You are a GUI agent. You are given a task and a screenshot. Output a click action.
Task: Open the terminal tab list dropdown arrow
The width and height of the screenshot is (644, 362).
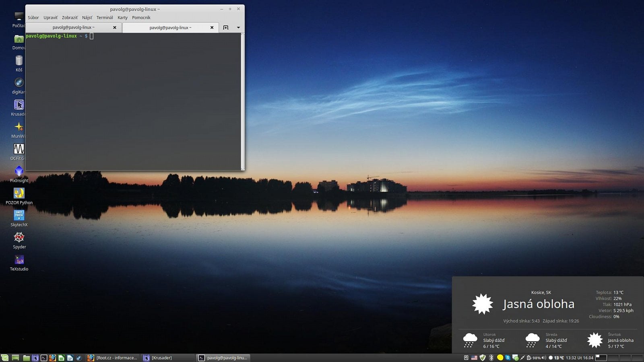coord(238,27)
